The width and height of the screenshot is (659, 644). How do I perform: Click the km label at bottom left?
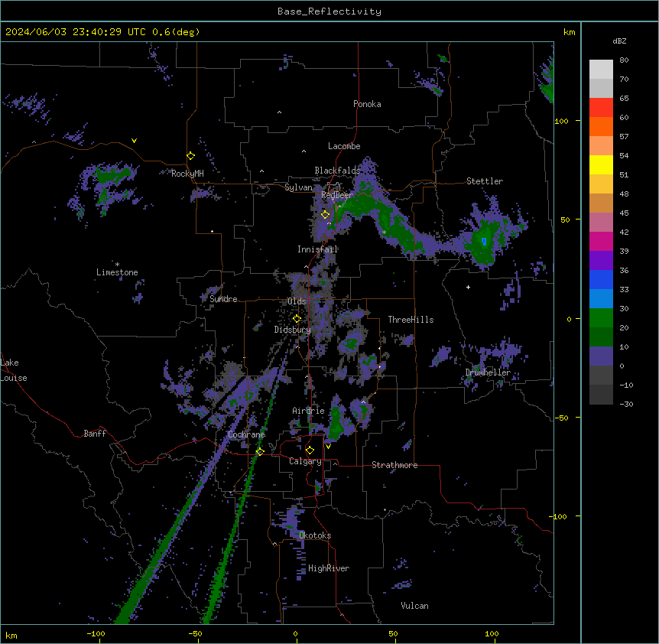11,636
